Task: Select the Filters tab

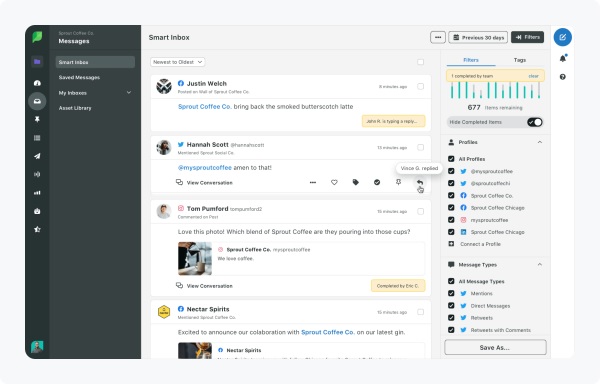Action: click(x=471, y=60)
